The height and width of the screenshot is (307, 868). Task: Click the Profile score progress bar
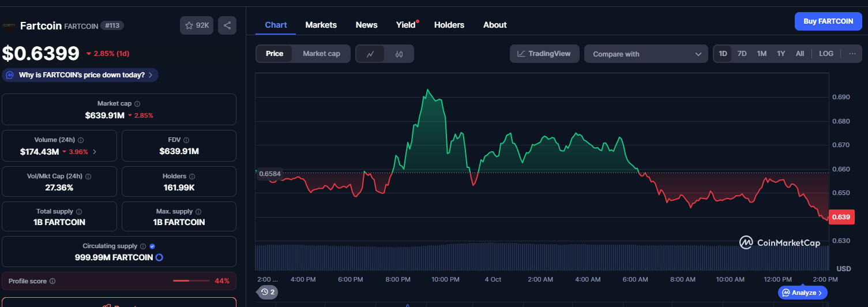[191, 281]
